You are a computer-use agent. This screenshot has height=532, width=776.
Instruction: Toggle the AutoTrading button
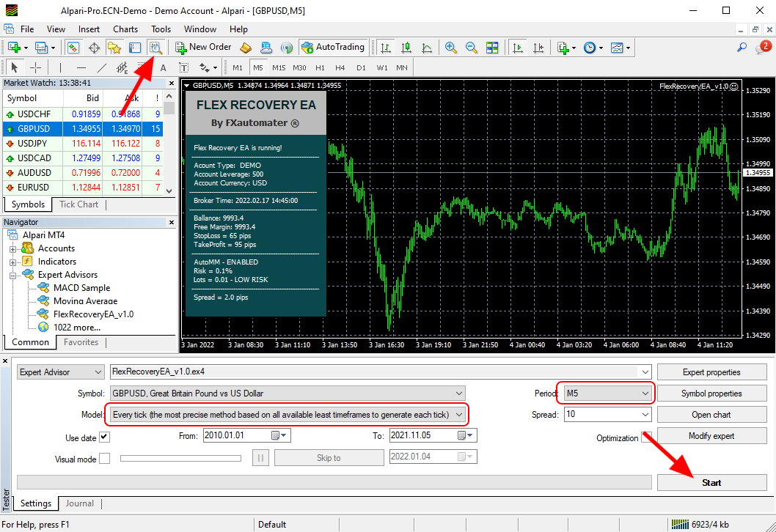tap(333, 48)
